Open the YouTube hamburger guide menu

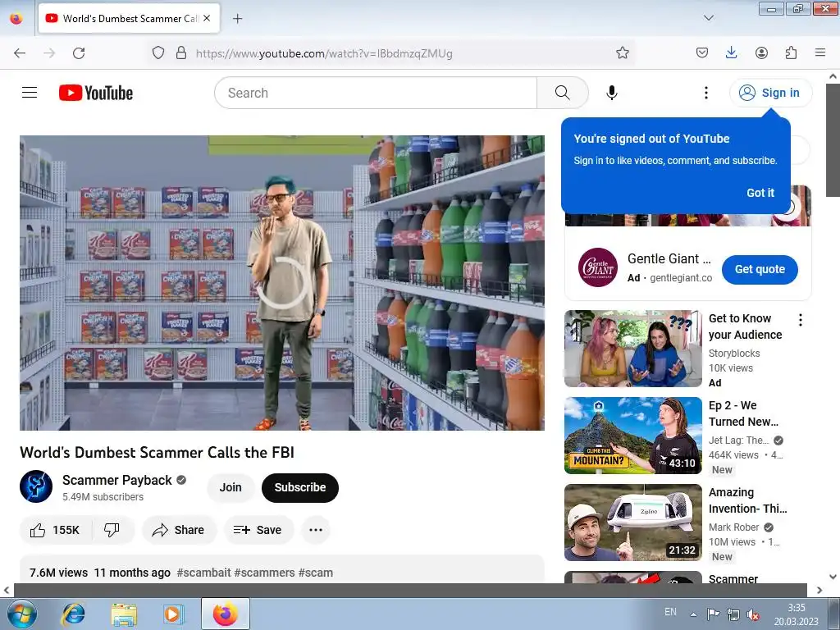coord(30,93)
